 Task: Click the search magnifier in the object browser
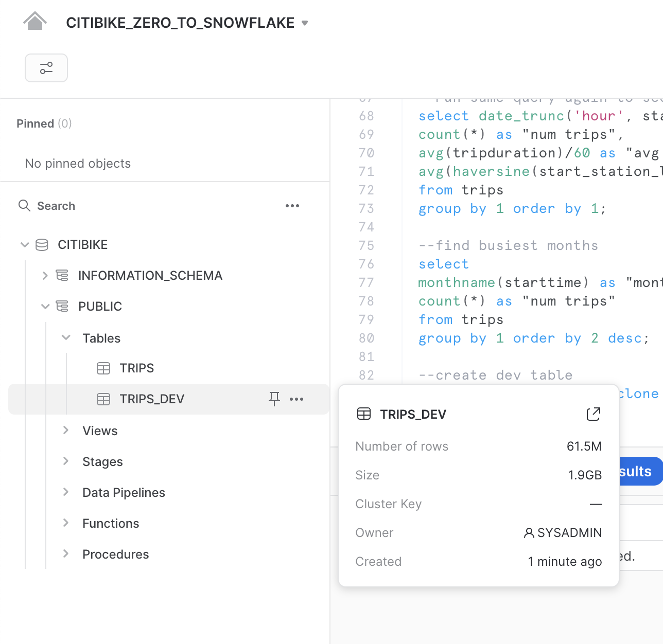tap(24, 205)
